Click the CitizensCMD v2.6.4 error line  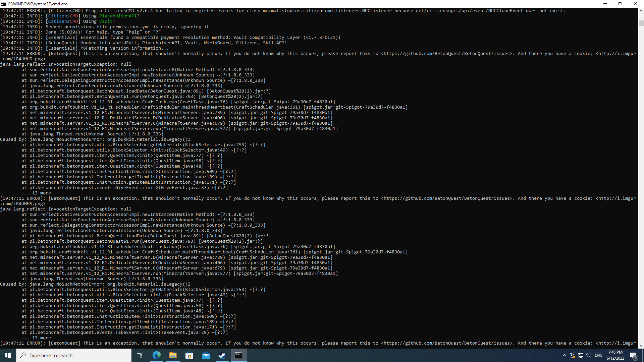[x=283, y=10]
